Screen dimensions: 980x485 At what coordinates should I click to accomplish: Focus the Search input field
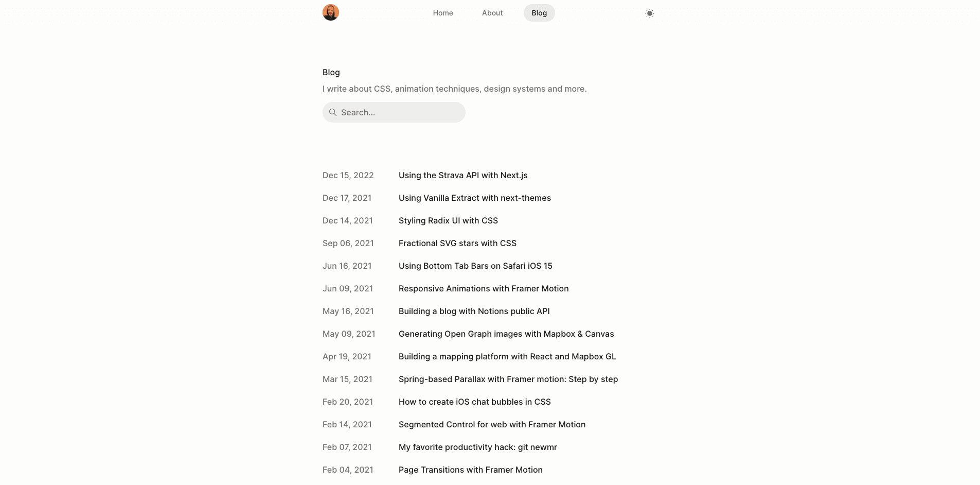(394, 112)
